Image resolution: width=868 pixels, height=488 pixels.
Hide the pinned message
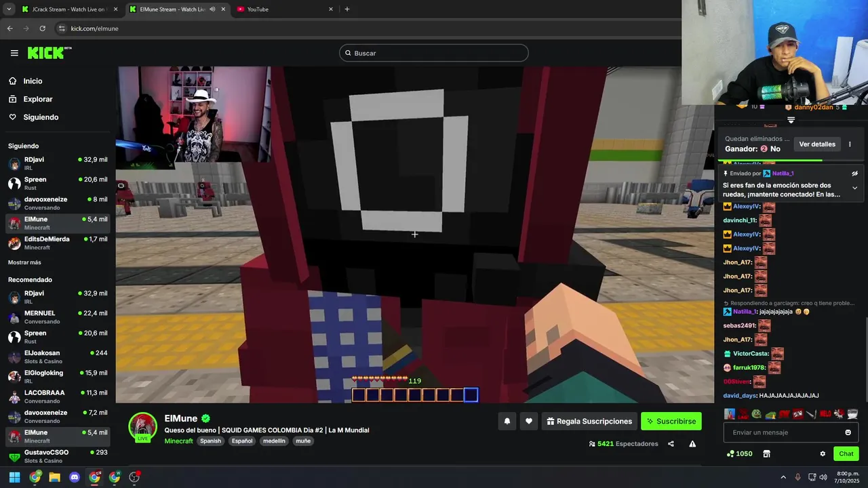[x=854, y=174]
